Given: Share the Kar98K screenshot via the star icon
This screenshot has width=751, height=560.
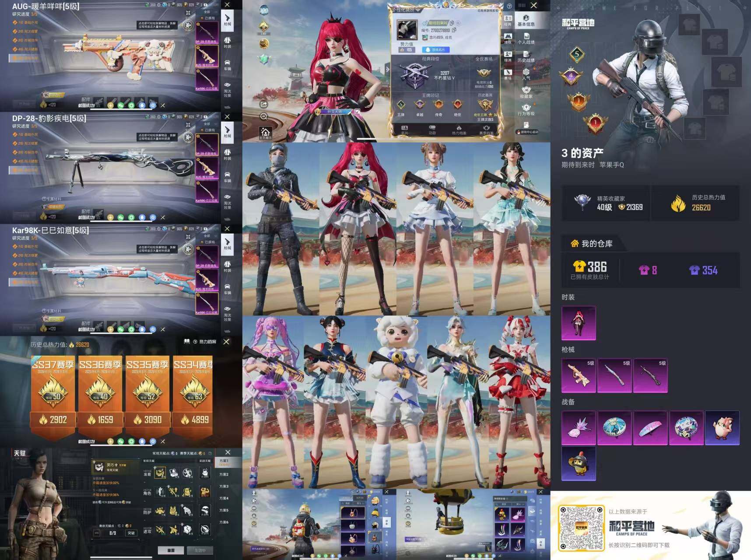Looking at the screenshot, I should pyautogui.click(x=153, y=329).
